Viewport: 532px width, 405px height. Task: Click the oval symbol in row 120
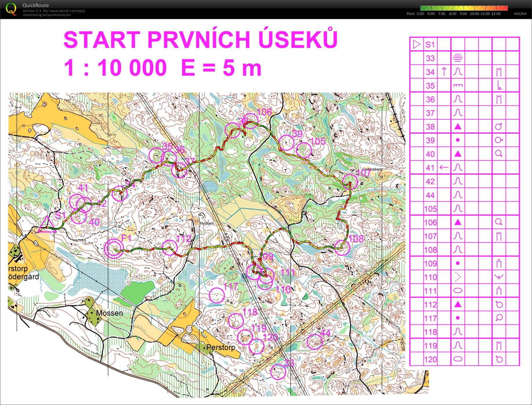[458, 359]
